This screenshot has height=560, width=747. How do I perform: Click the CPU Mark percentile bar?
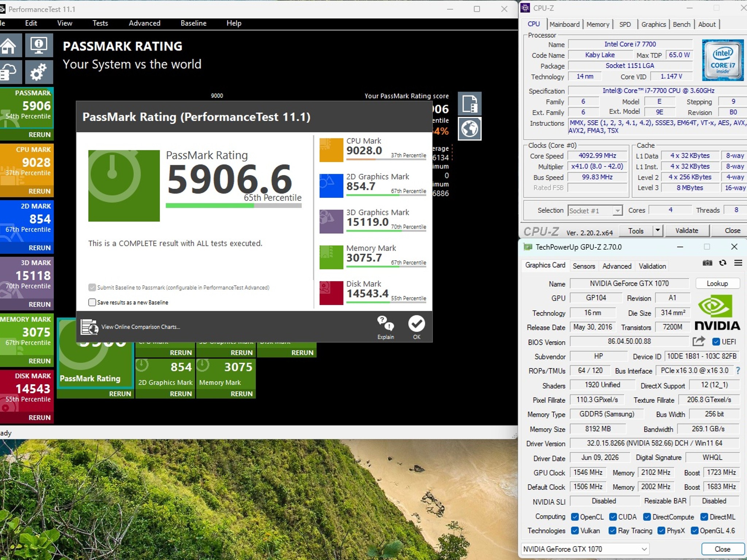pyautogui.click(x=386, y=160)
